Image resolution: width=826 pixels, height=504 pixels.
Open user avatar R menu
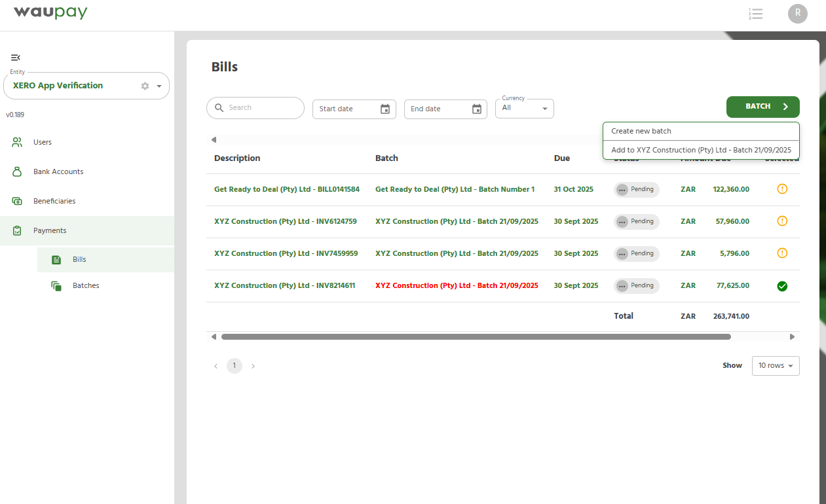[798, 14]
